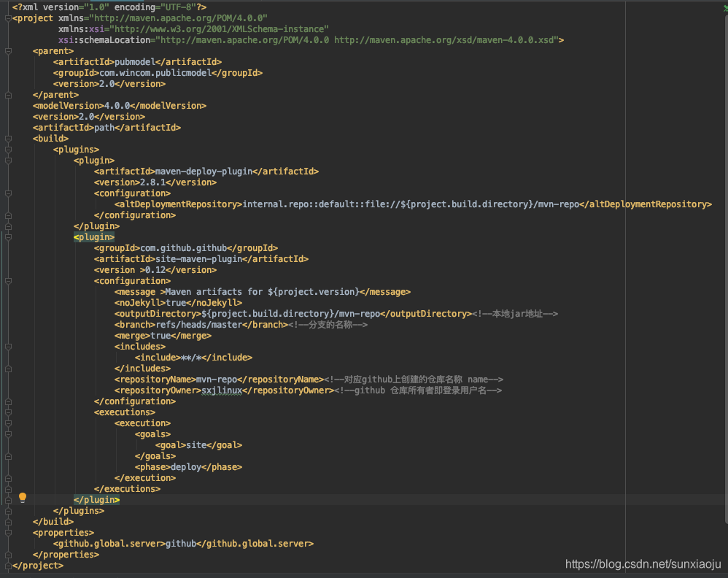
Task: Click 'Maven artifacts for' message text
Action: coord(214,292)
